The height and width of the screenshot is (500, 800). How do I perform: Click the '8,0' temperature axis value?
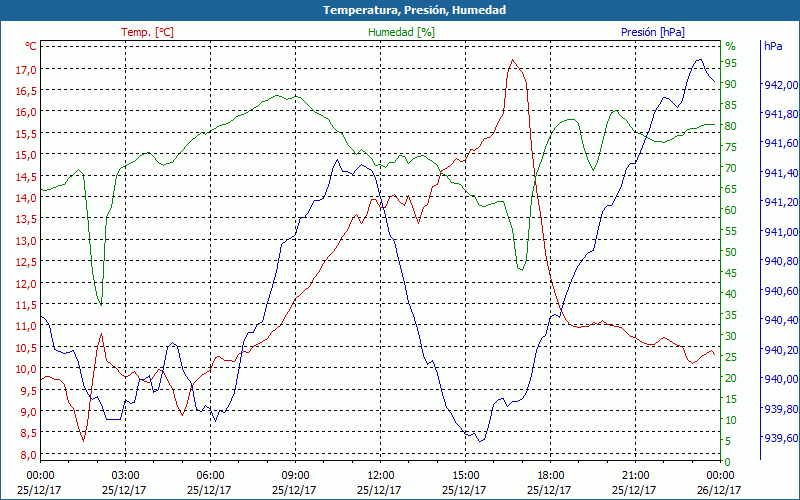tap(29, 455)
